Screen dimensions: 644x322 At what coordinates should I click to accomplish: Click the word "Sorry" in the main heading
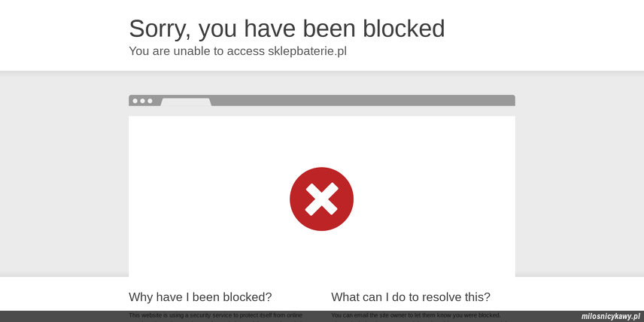(x=159, y=29)
